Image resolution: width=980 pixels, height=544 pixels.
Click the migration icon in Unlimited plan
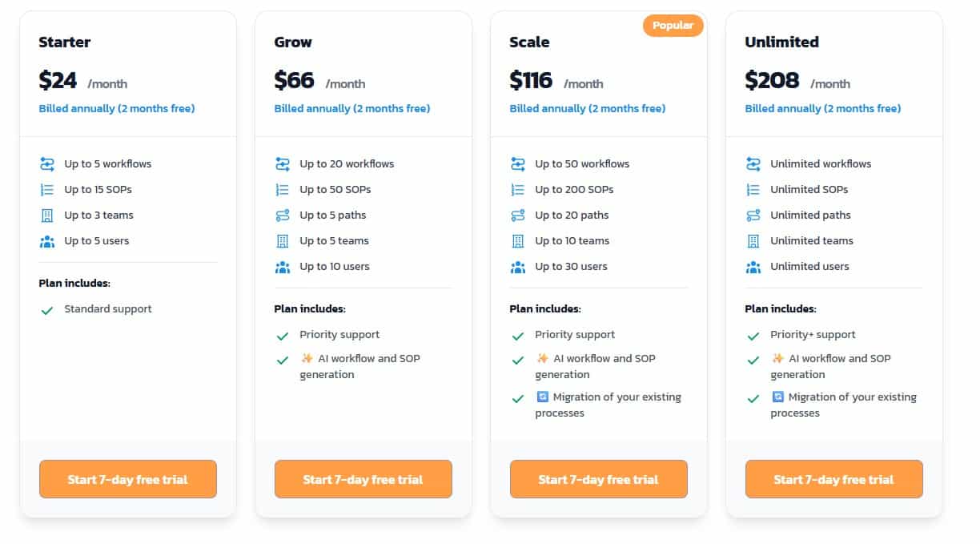tap(779, 397)
